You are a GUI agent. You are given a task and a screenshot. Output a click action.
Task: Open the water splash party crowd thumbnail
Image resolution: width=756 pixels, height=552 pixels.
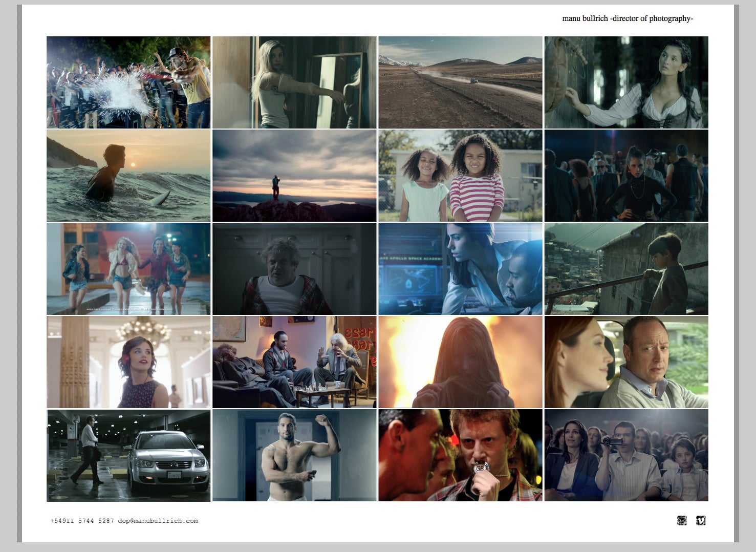128,82
